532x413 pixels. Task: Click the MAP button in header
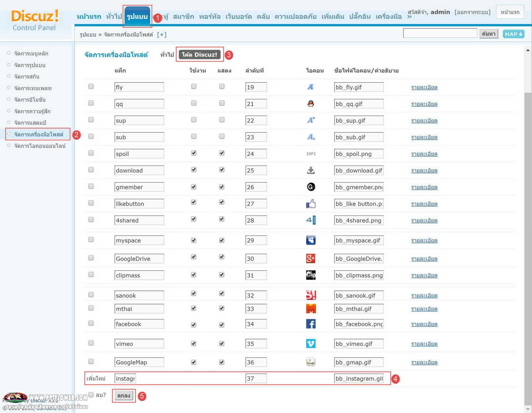click(x=513, y=34)
